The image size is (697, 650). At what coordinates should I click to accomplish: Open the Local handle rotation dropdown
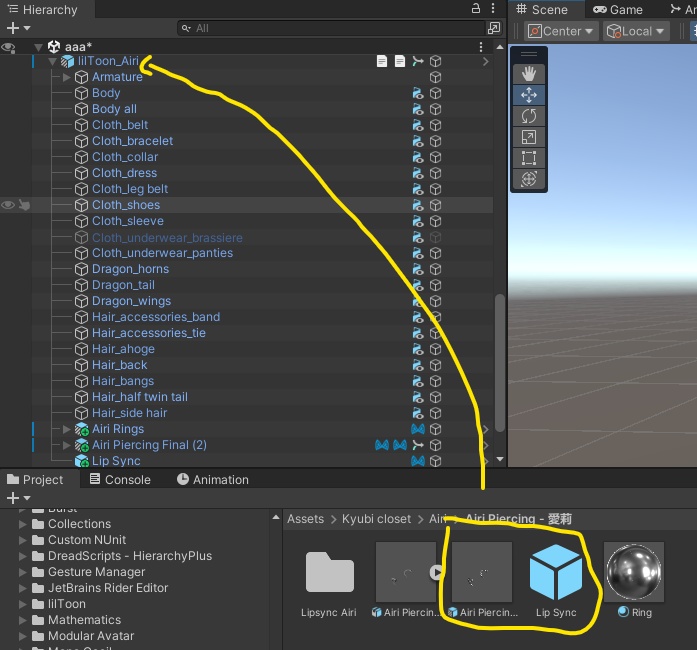[636, 31]
